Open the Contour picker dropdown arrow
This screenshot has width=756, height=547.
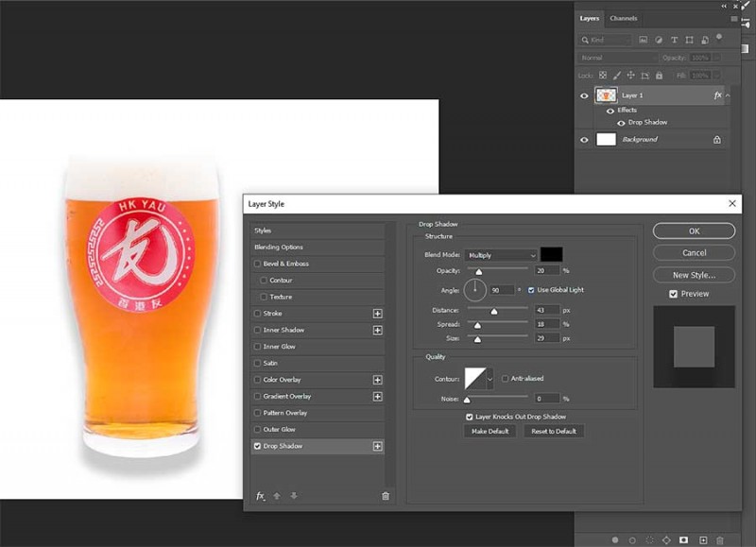click(x=490, y=379)
